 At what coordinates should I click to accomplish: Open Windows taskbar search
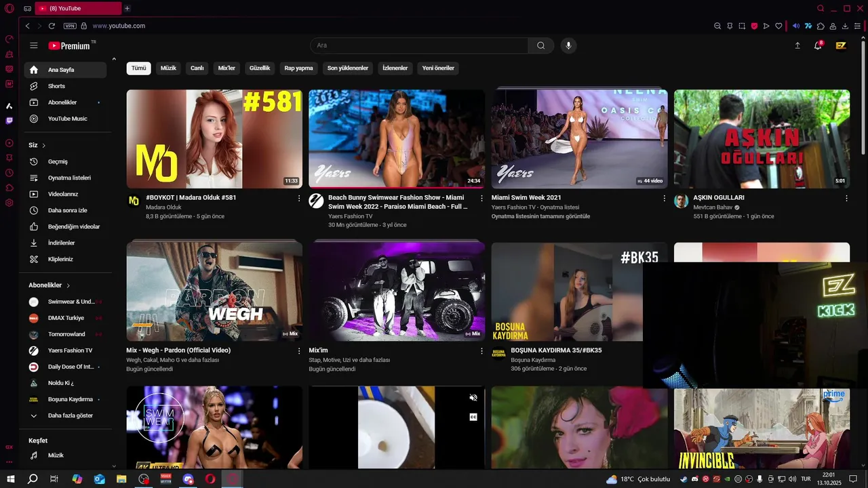pos(33,479)
